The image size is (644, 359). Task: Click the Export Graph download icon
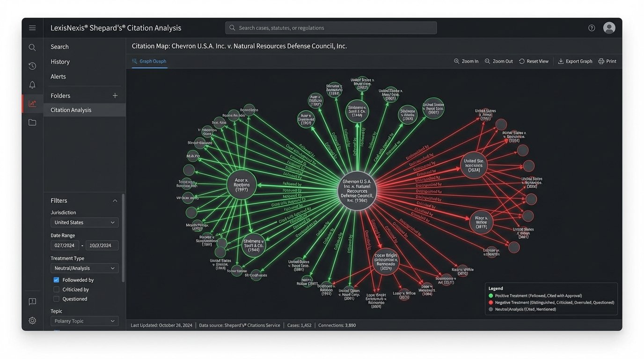(561, 61)
